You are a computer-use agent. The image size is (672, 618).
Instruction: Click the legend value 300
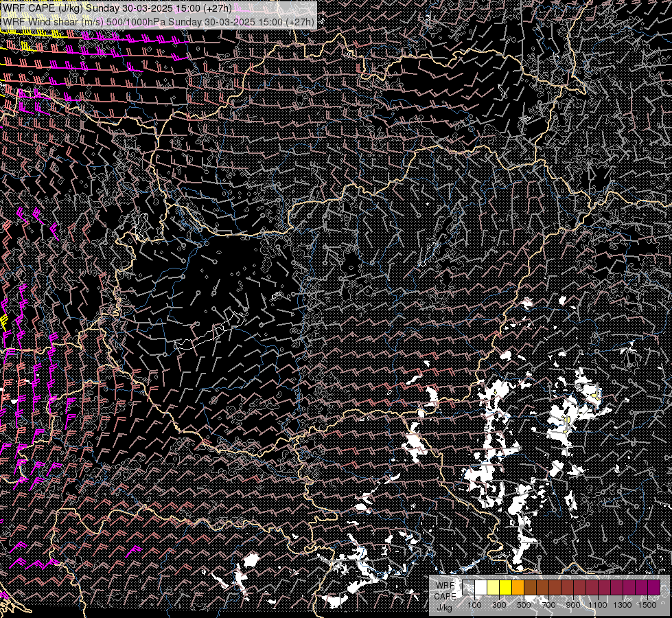[499, 605]
